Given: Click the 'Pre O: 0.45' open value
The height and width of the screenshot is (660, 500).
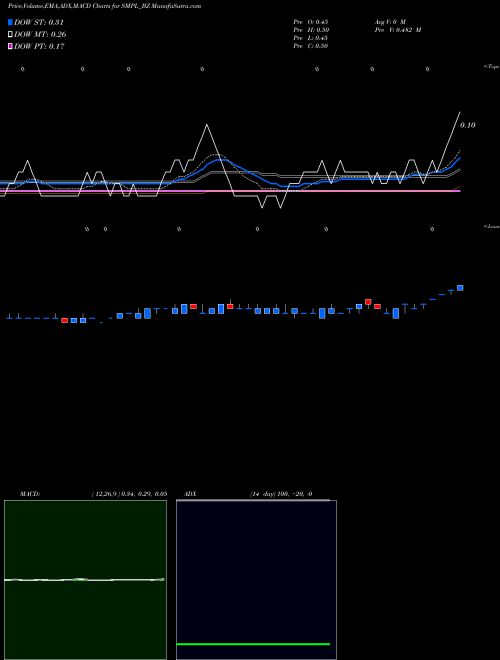Looking at the screenshot, I should [311, 22].
